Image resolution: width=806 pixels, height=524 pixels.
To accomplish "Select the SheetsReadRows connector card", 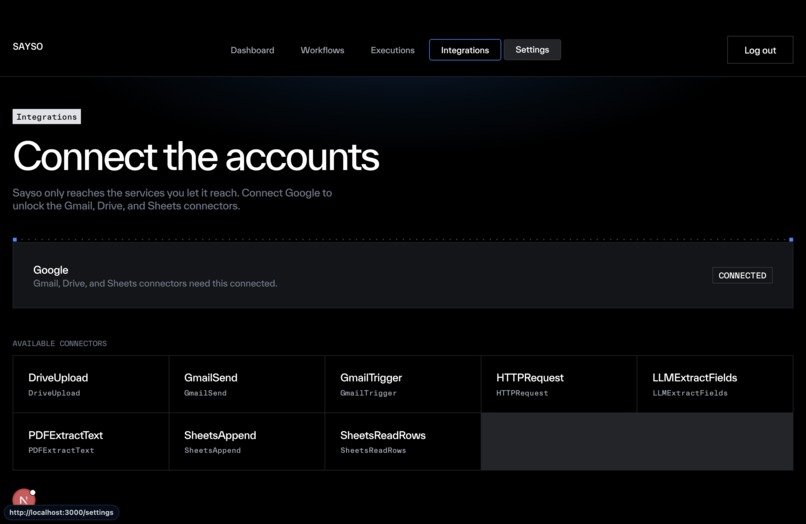I will tap(402, 441).
